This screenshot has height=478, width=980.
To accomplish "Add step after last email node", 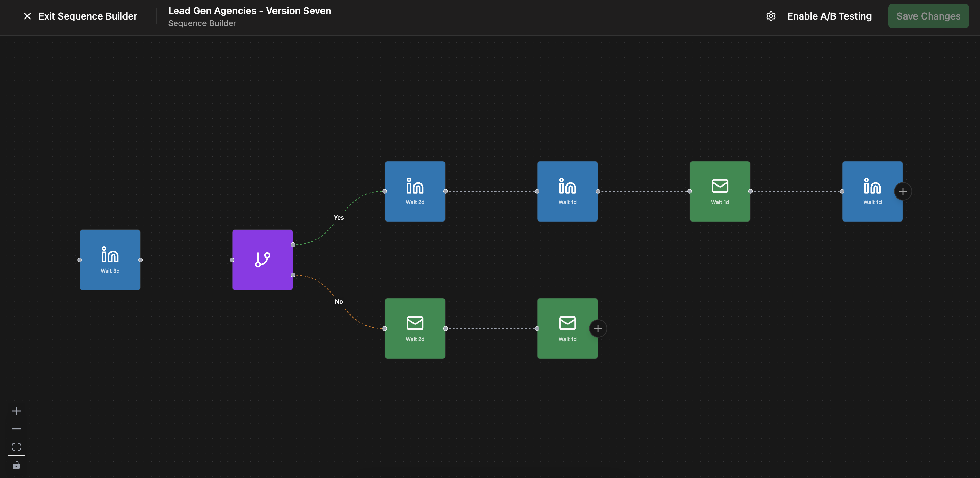I will click(x=598, y=328).
